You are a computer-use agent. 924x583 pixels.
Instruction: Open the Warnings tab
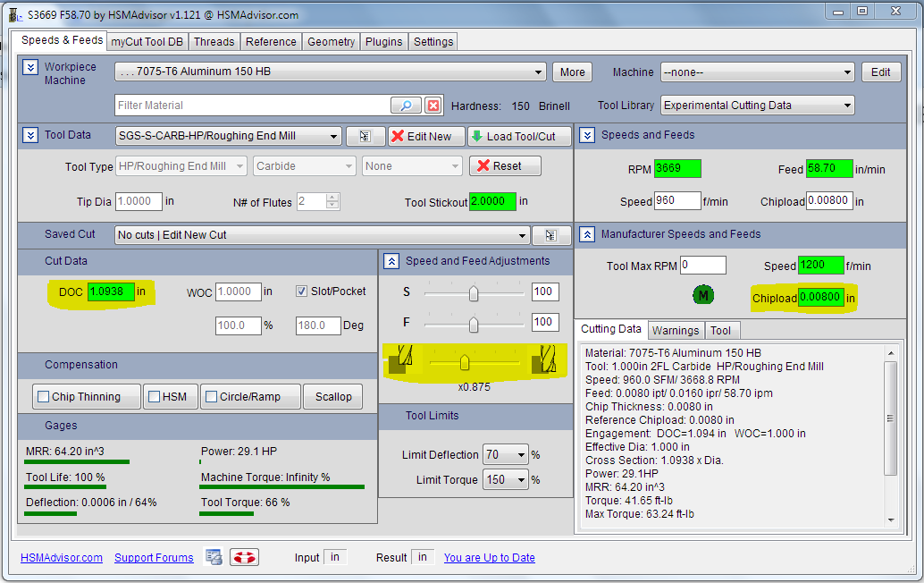[675, 330]
